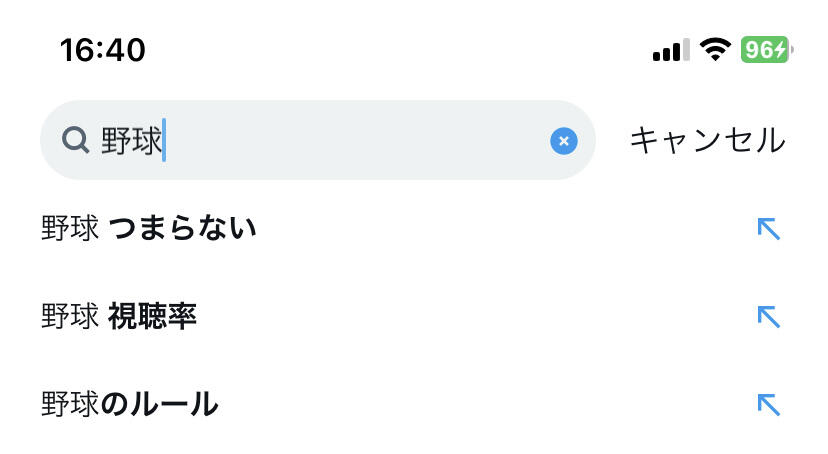Viewport: 828px width, 454px height.
Task: Tap the fill arrow beside 野球のルール
Action: [768, 405]
